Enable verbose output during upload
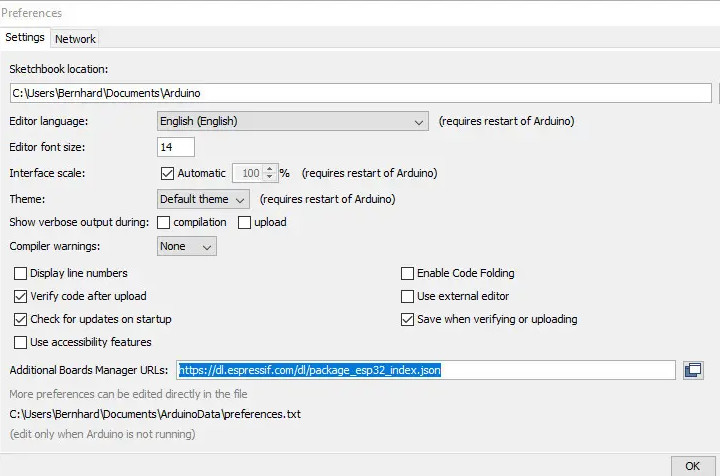Viewport: 720px width, 476px height. click(x=244, y=222)
